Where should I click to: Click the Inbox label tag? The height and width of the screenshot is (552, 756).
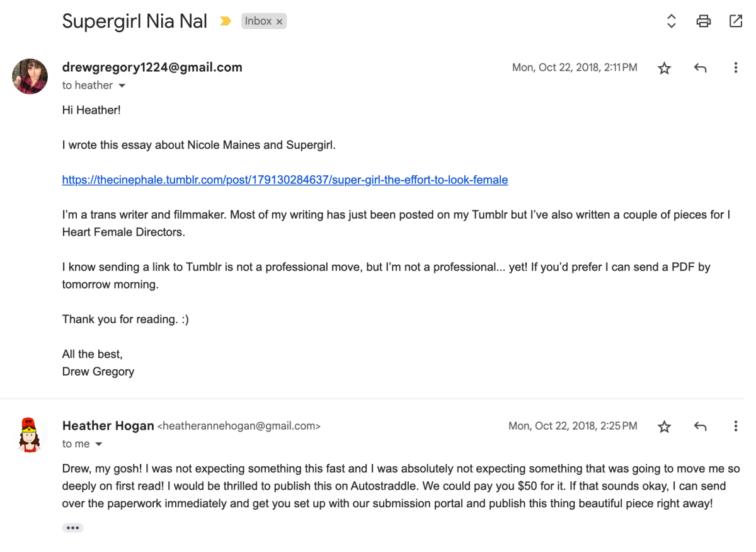(258, 21)
